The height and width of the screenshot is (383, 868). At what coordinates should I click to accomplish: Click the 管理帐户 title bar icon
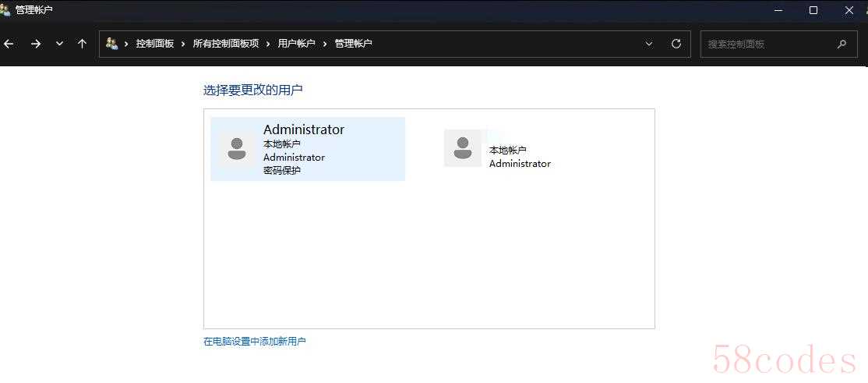point(5,9)
